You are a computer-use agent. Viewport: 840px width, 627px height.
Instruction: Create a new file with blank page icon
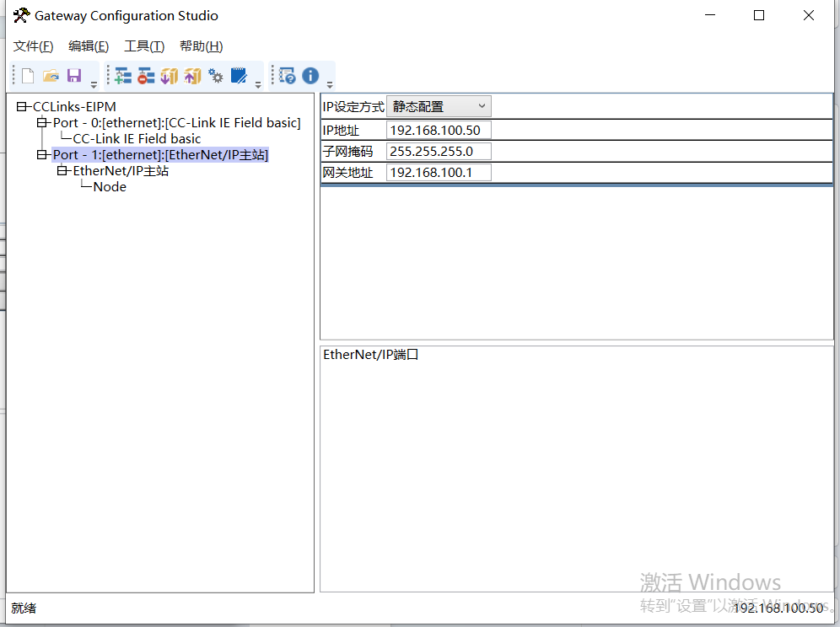(28, 76)
